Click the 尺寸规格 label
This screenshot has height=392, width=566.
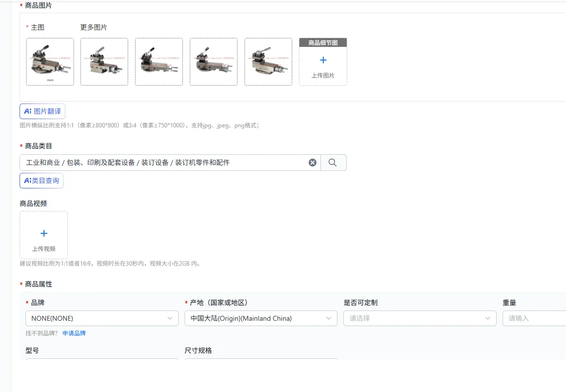point(198,351)
